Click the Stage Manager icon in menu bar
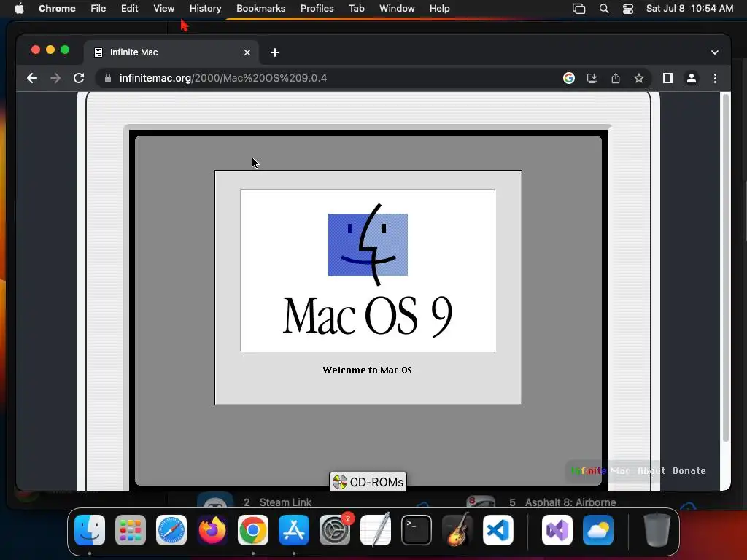The width and height of the screenshot is (747, 560). click(x=578, y=9)
